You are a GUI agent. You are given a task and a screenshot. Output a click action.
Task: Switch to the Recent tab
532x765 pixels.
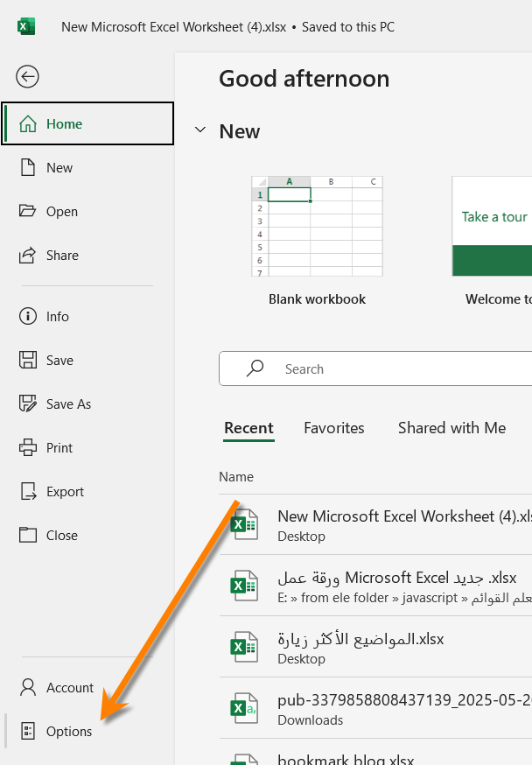248,428
